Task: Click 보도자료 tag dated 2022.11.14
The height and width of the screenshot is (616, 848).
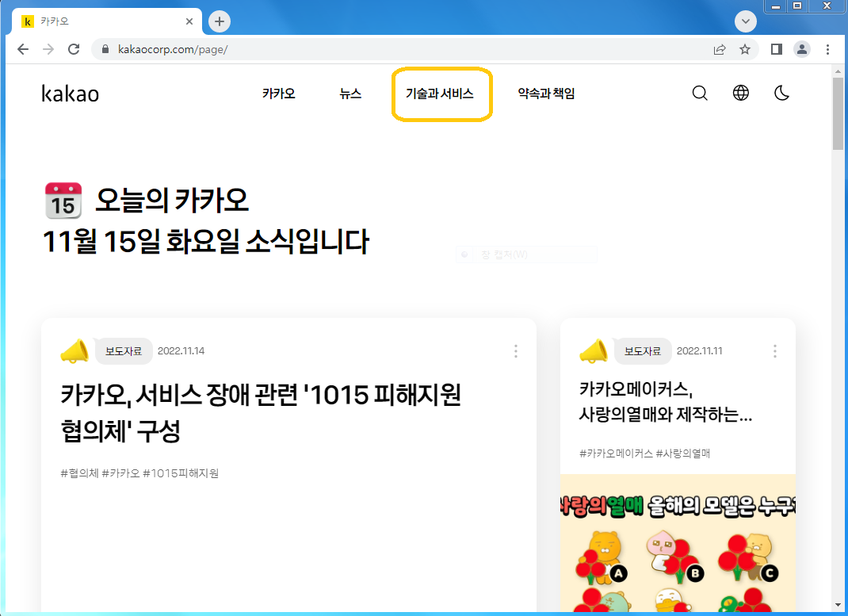Action: coord(124,351)
